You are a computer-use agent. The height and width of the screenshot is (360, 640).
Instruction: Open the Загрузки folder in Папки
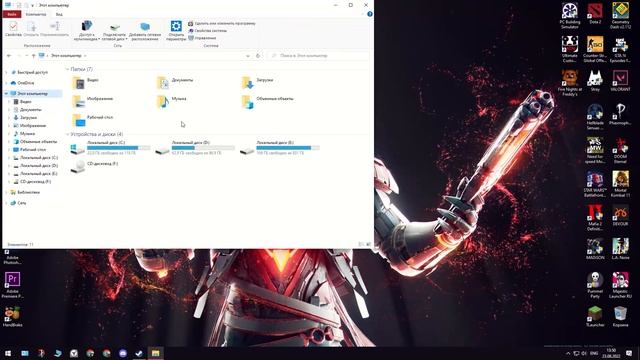pyautogui.click(x=258, y=82)
